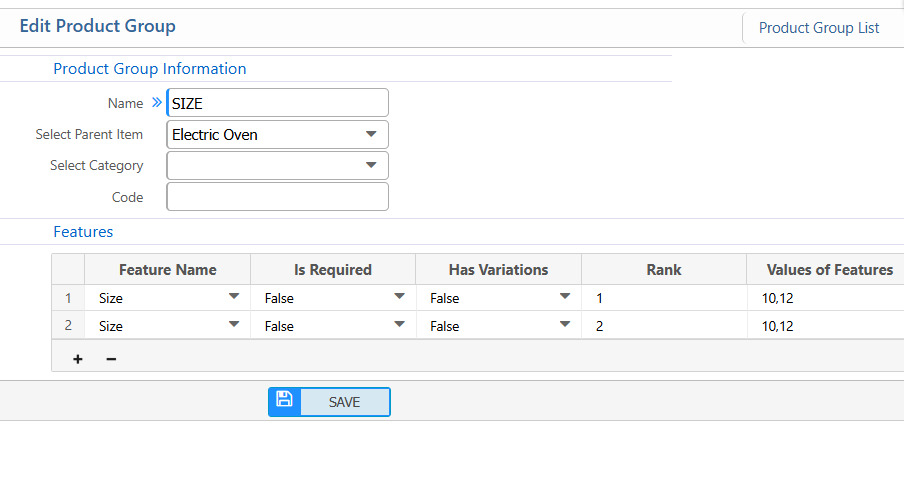
Task: Click the double arrow icon beside Name
Action: 156,103
